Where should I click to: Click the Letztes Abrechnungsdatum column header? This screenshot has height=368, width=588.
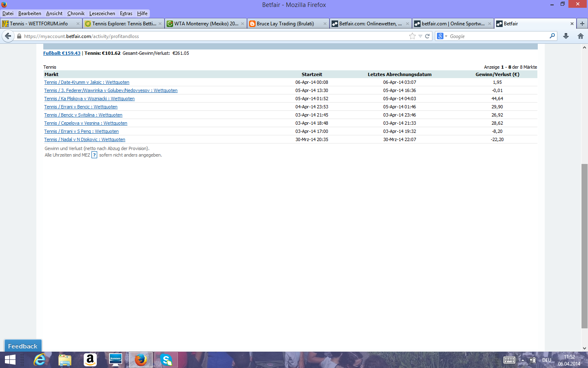[400, 74]
